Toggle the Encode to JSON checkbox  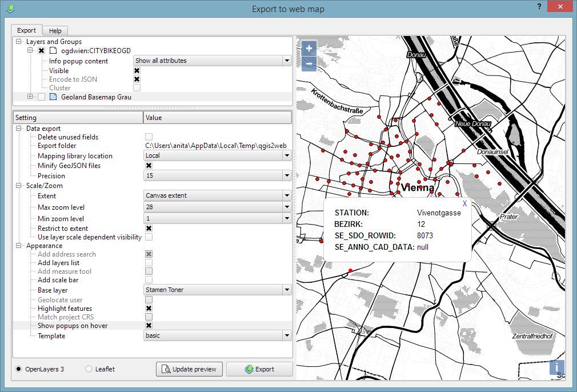click(137, 79)
